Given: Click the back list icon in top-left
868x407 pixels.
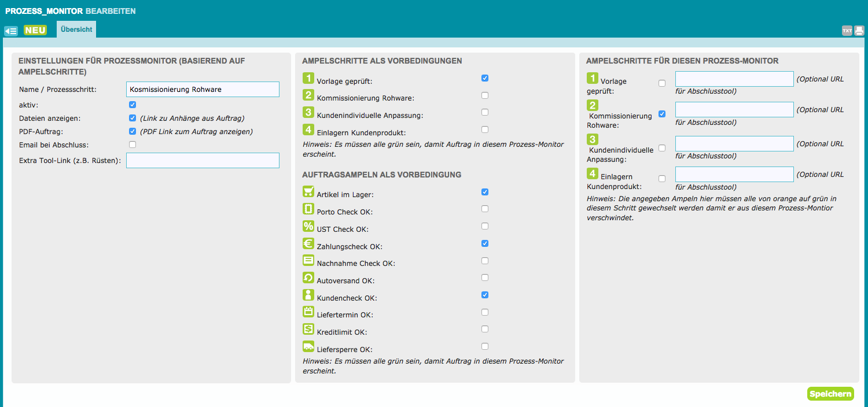Looking at the screenshot, I should (10, 31).
